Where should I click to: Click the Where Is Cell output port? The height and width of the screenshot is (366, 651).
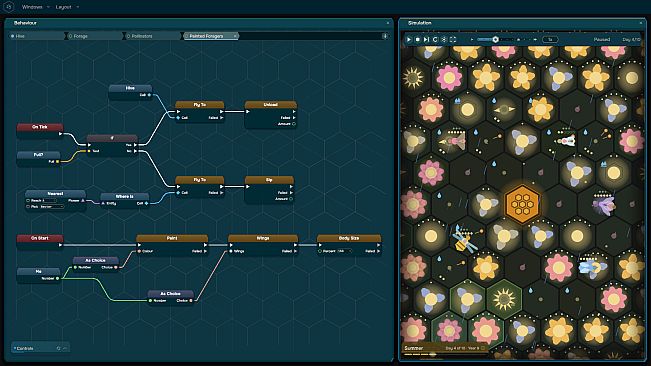(146, 203)
